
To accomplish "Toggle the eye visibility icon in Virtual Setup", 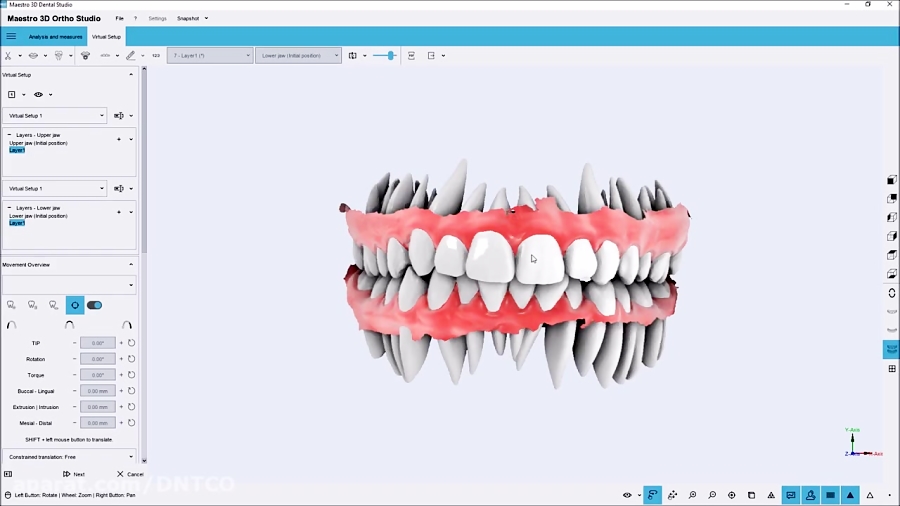I will click(38, 95).
